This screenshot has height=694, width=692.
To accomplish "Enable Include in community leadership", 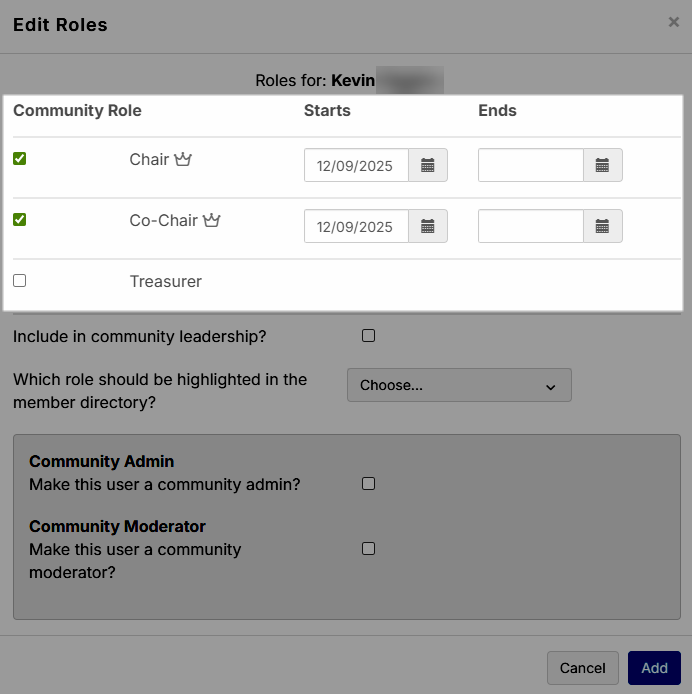I will [368, 335].
